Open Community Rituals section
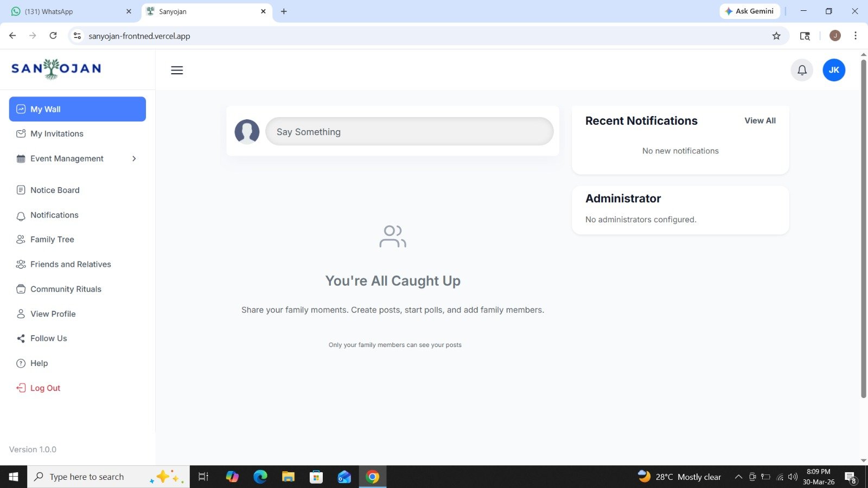The image size is (868, 488). (66, 289)
